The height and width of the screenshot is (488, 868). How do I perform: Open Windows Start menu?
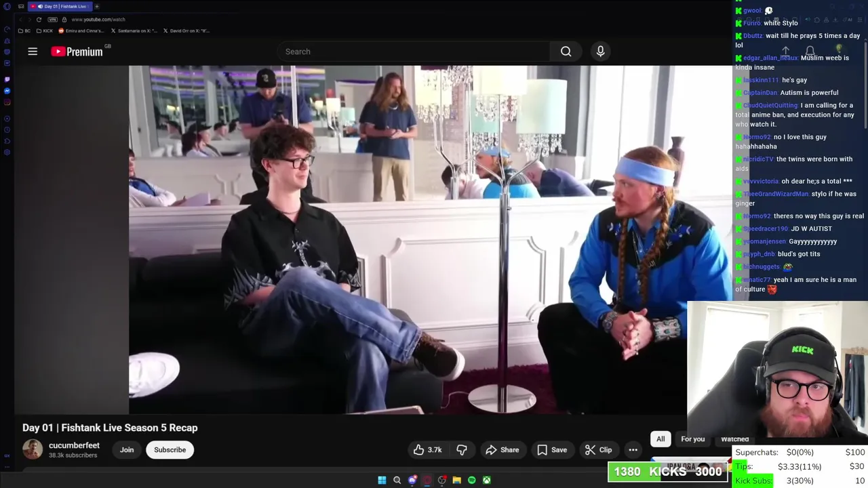382,480
